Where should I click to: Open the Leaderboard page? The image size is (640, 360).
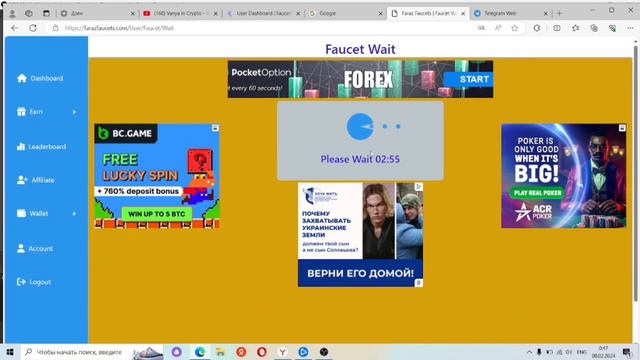41,147
